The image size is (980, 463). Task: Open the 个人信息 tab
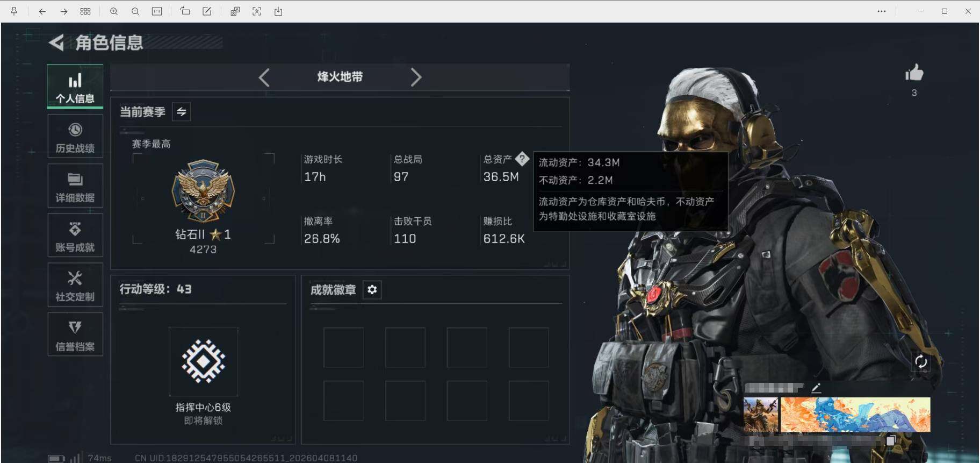point(75,87)
